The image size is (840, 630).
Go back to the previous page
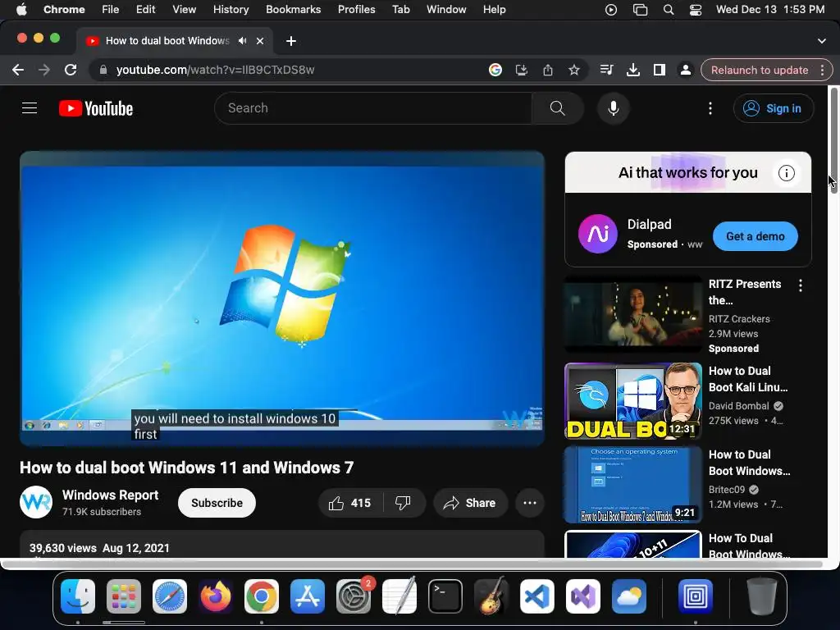point(18,71)
